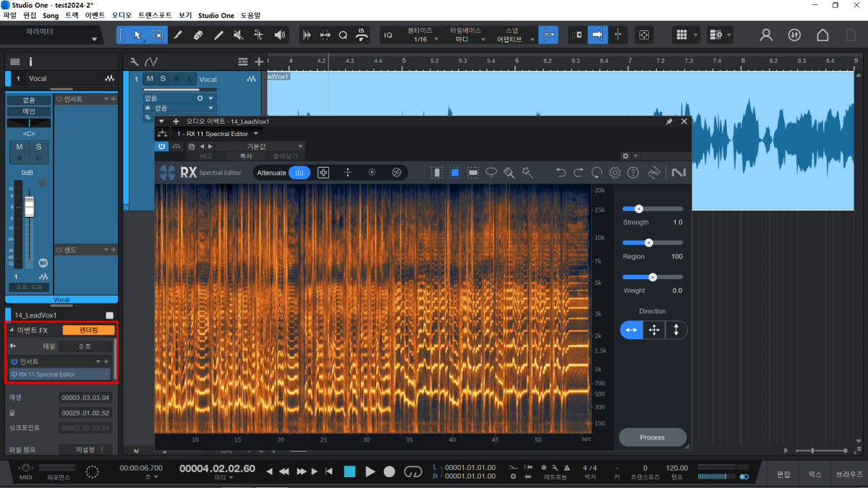Click the RX Process button
868x488 pixels.
coord(652,437)
